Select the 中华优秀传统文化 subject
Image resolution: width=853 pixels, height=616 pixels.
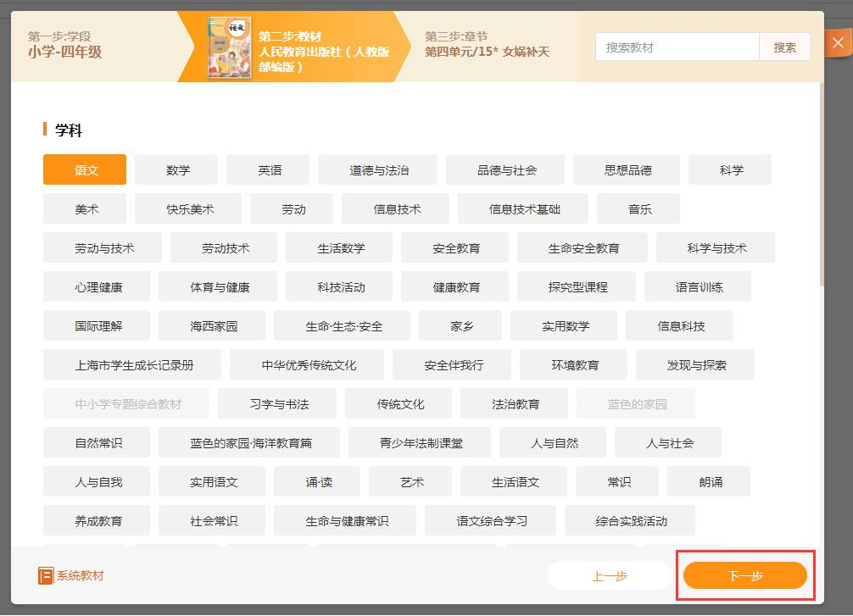[312, 364]
